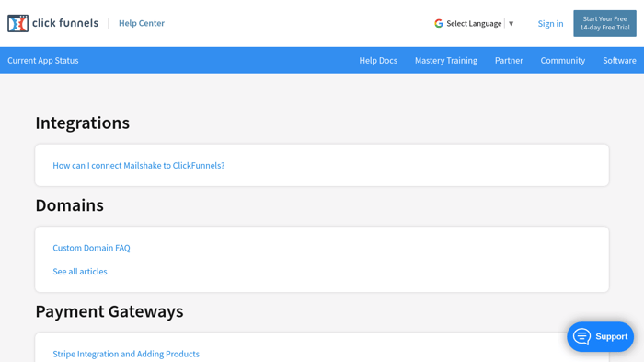Start Your Free 14-day Free Trial button
644x362 pixels.
click(604, 23)
